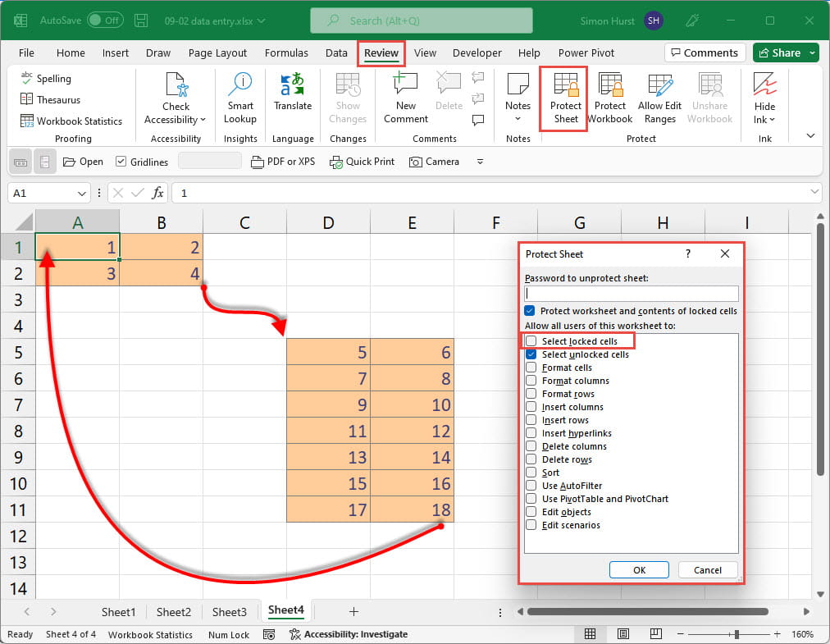Insert a New Comment
The image size is (830, 644).
(406, 98)
